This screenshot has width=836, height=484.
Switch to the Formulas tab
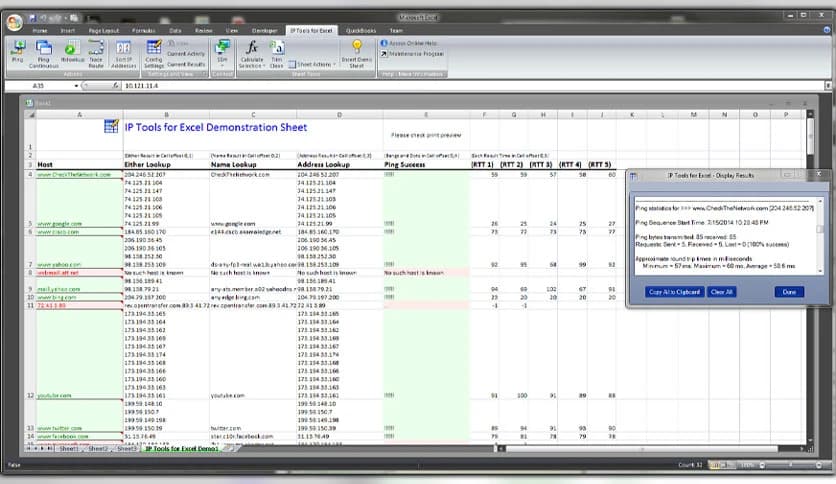pyautogui.click(x=143, y=31)
